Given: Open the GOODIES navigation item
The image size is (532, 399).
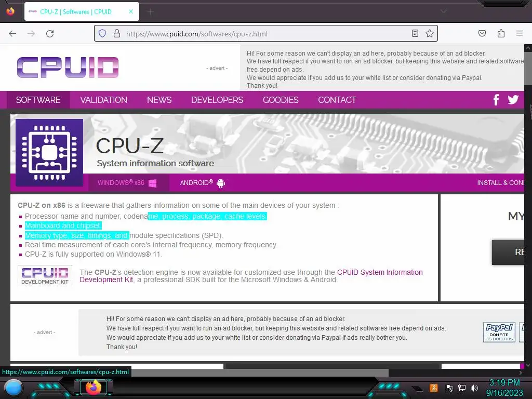Looking at the screenshot, I should pos(281,100).
